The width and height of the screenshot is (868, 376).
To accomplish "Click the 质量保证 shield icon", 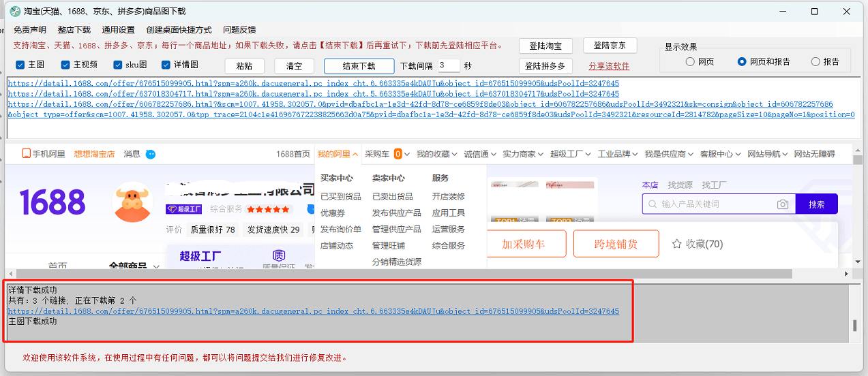I will click(278, 255).
